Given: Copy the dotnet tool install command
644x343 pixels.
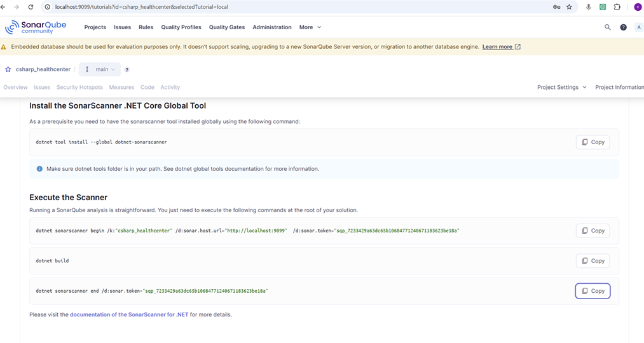Looking at the screenshot, I should tap(593, 142).
